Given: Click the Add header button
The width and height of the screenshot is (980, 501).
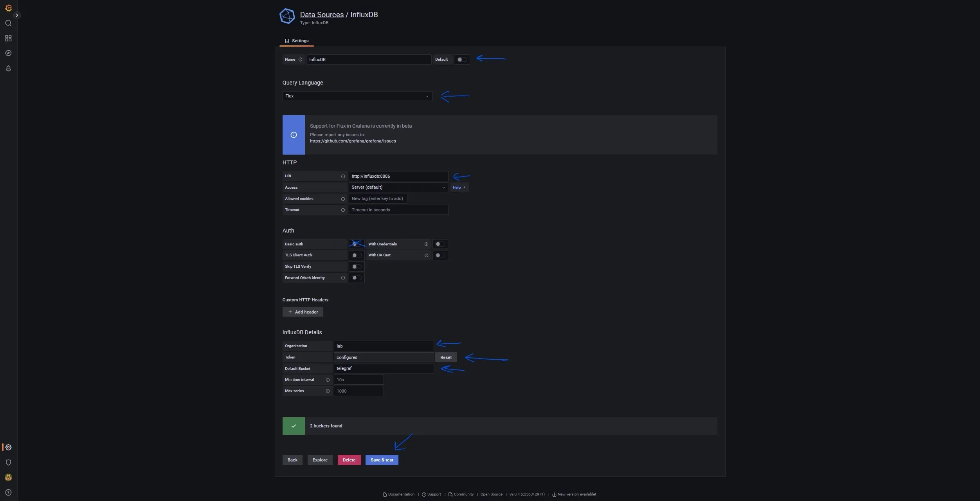Looking at the screenshot, I should pyautogui.click(x=303, y=312).
